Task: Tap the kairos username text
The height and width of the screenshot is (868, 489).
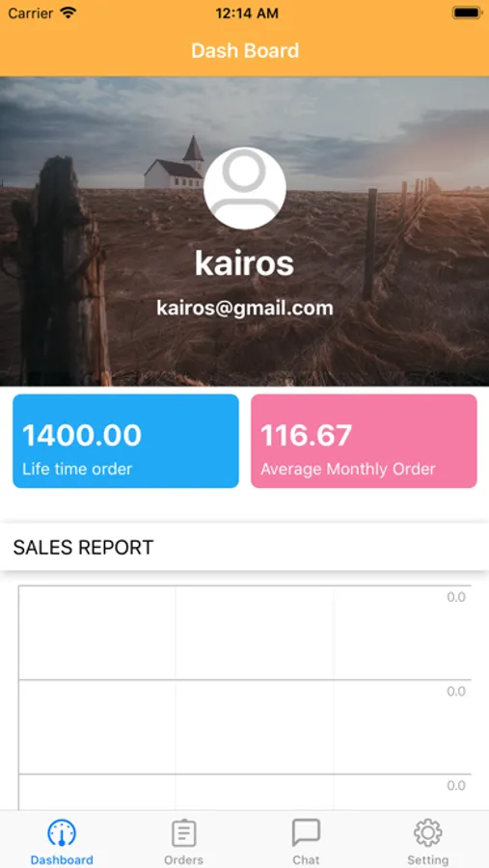Action: pyautogui.click(x=244, y=263)
